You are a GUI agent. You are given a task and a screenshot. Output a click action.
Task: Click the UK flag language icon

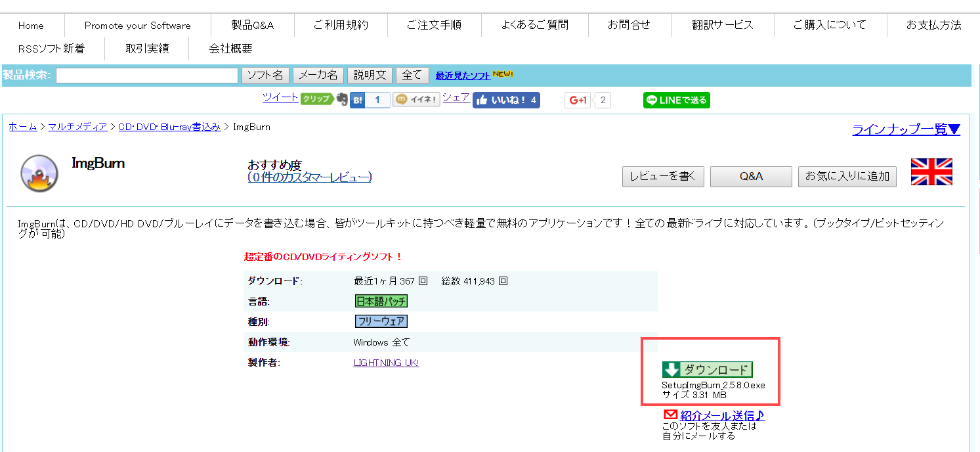coord(931,172)
